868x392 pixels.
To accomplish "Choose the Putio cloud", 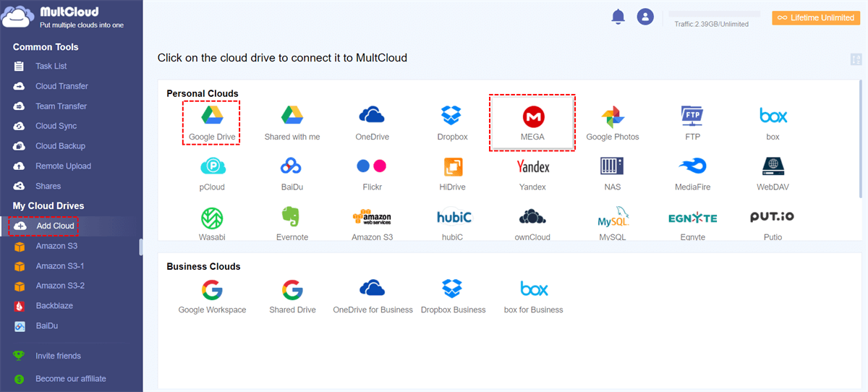I will point(773,223).
